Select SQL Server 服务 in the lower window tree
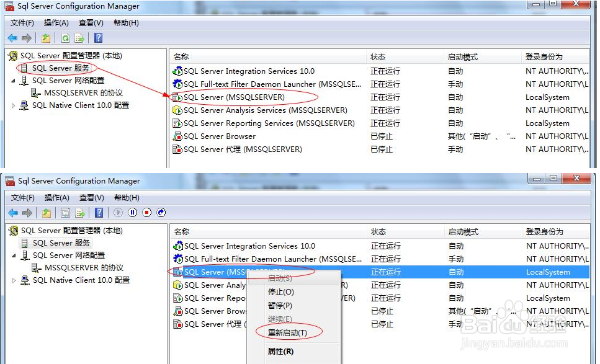The height and width of the screenshot is (364, 600). pyautogui.click(x=61, y=243)
